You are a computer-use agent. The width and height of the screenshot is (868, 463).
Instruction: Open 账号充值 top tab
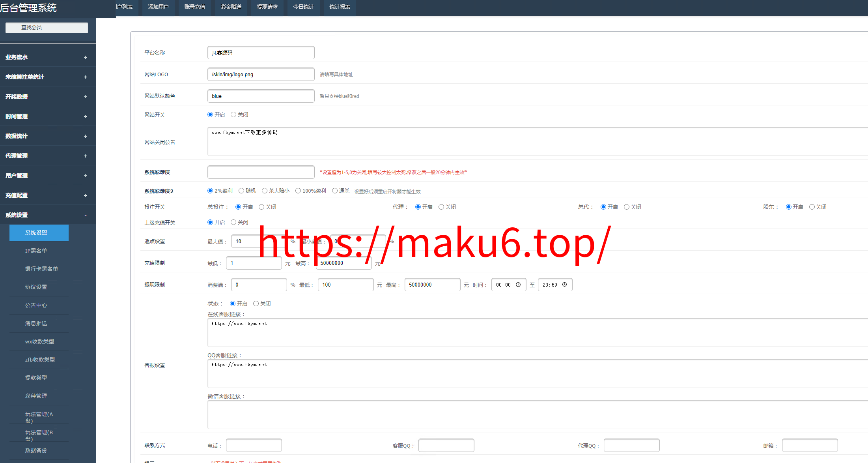194,7
